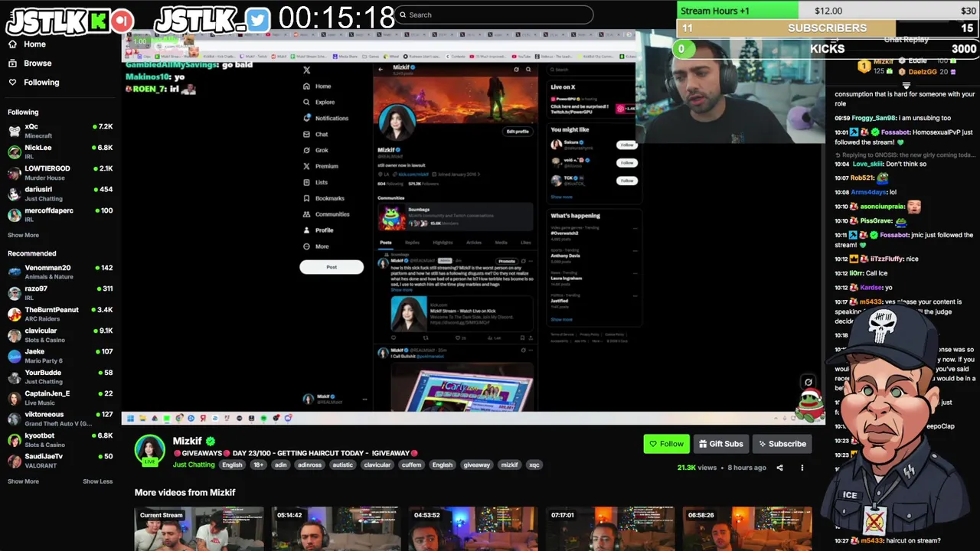Open Lists in streamed X navigation

pos(315,182)
